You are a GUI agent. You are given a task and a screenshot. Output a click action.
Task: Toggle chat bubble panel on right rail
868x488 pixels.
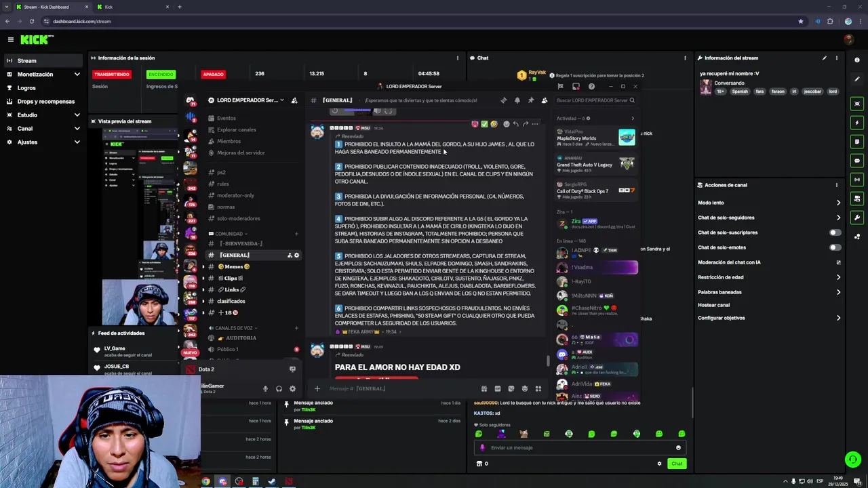857,161
